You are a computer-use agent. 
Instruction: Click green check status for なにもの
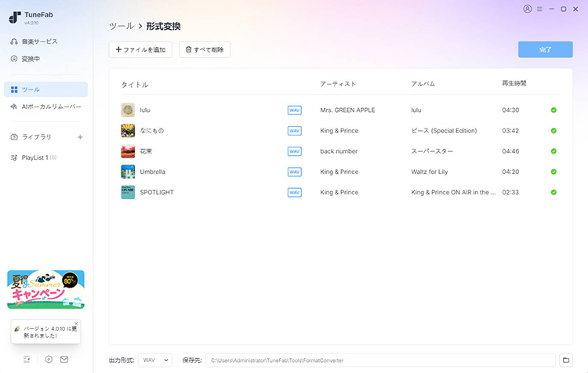pos(554,131)
